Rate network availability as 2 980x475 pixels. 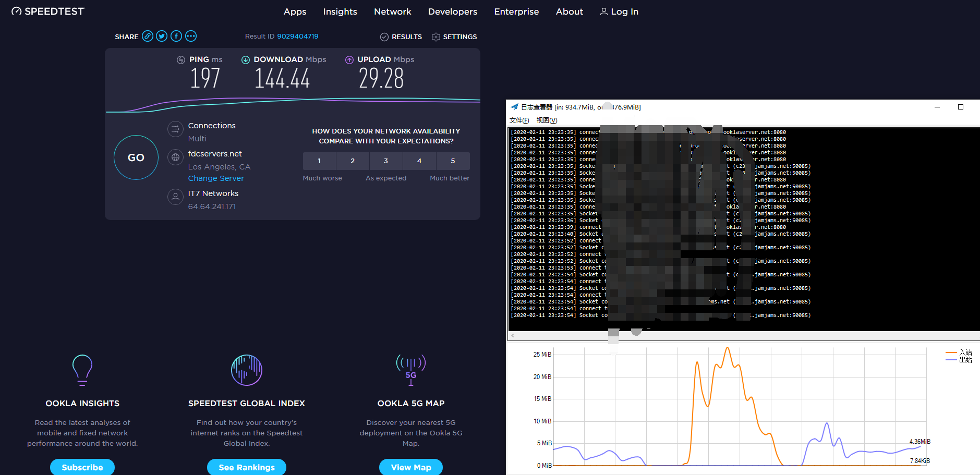pos(353,161)
